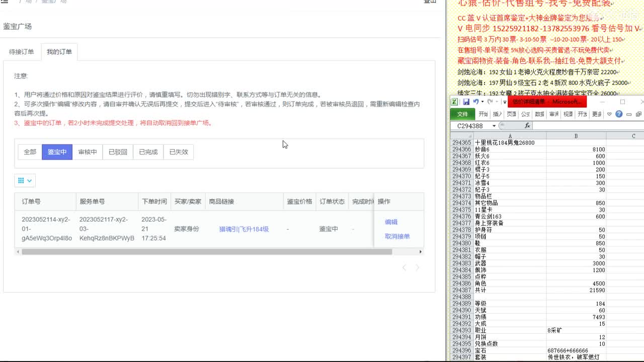Expand the chevron next to the grid icon
The width and height of the screenshot is (644, 362).
tap(29, 180)
